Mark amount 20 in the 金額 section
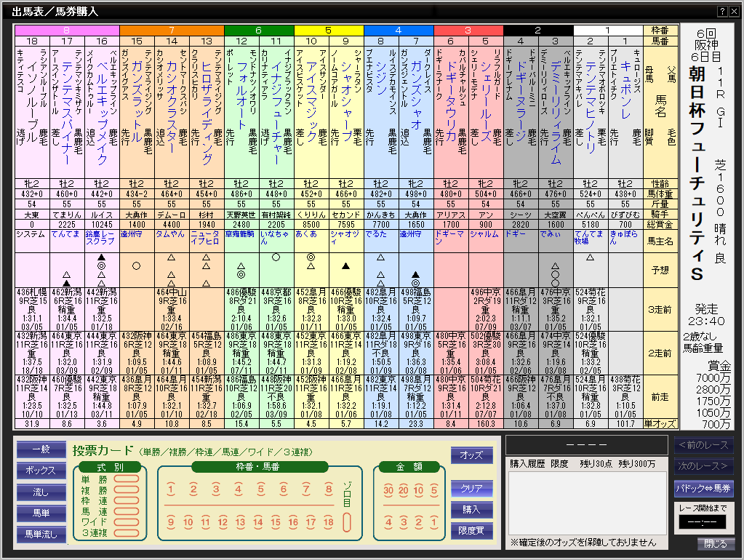The width and height of the screenshot is (744, 560). click(404, 491)
